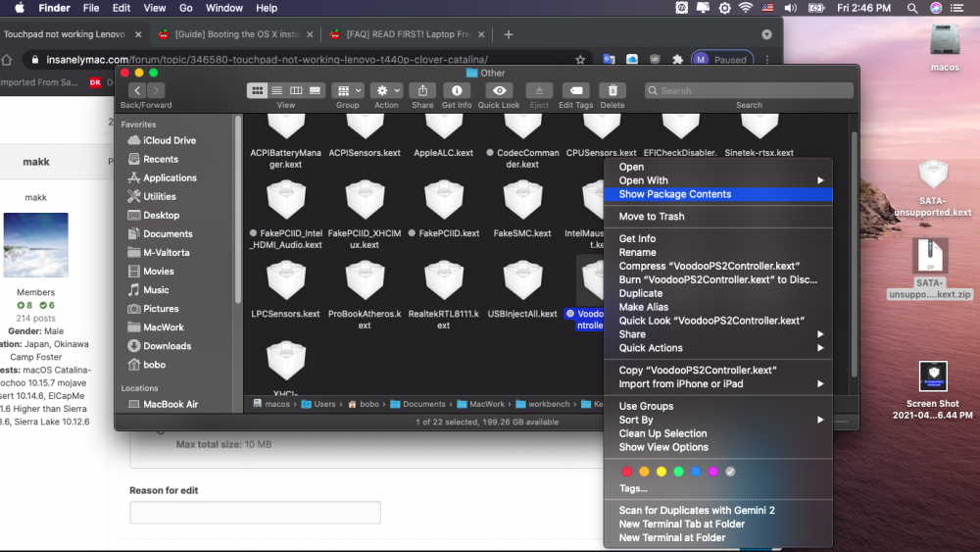
Task: Open new browser tab with plus button
Action: [508, 34]
